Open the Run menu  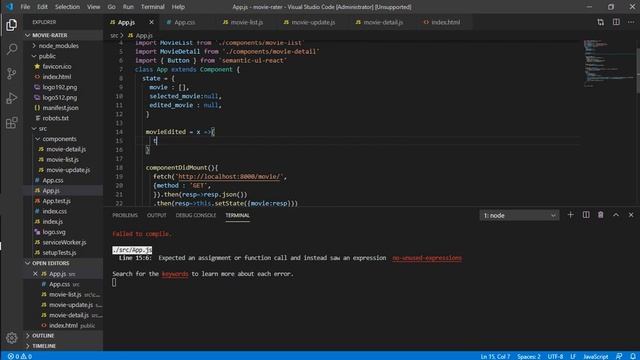coord(128,7)
